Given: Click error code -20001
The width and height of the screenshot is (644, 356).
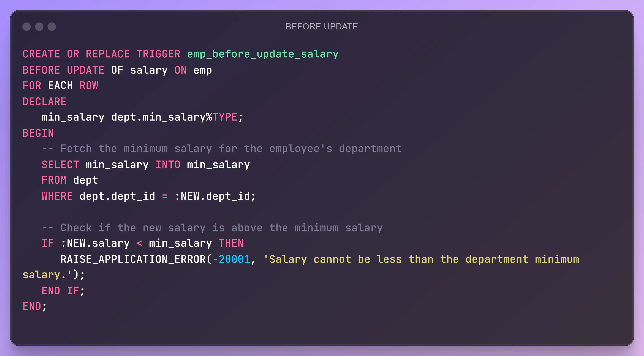Looking at the screenshot, I should pos(231,259).
